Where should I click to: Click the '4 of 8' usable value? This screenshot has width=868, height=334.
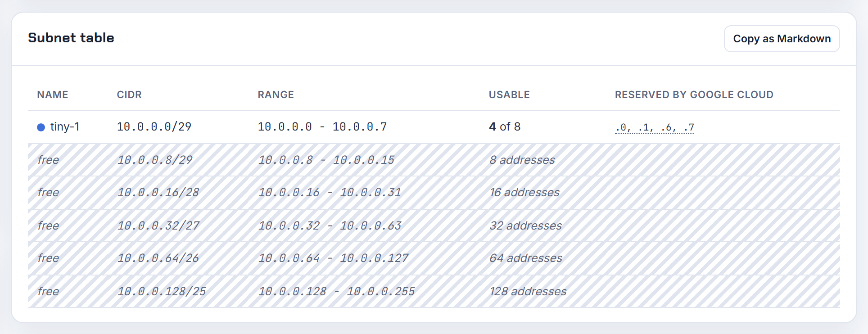(505, 127)
